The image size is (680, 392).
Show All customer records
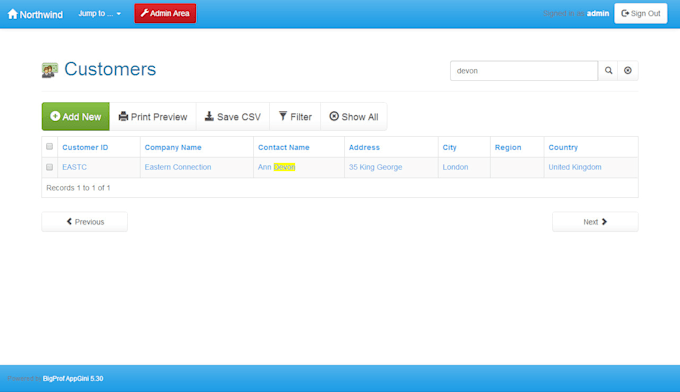pos(353,117)
